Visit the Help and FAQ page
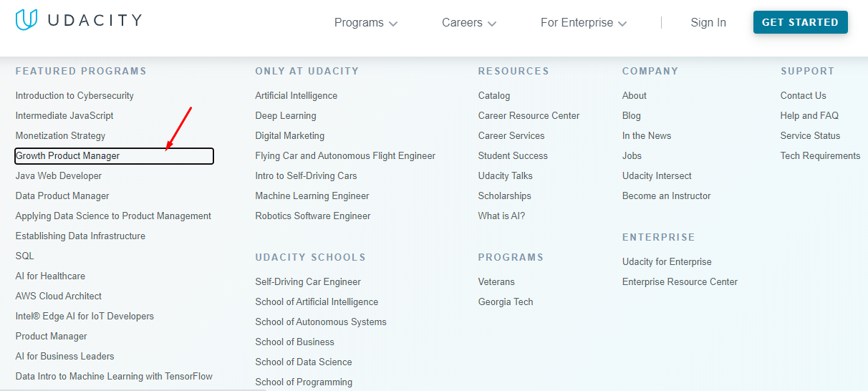Image resolution: width=868 pixels, height=391 pixels. tap(809, 116)
